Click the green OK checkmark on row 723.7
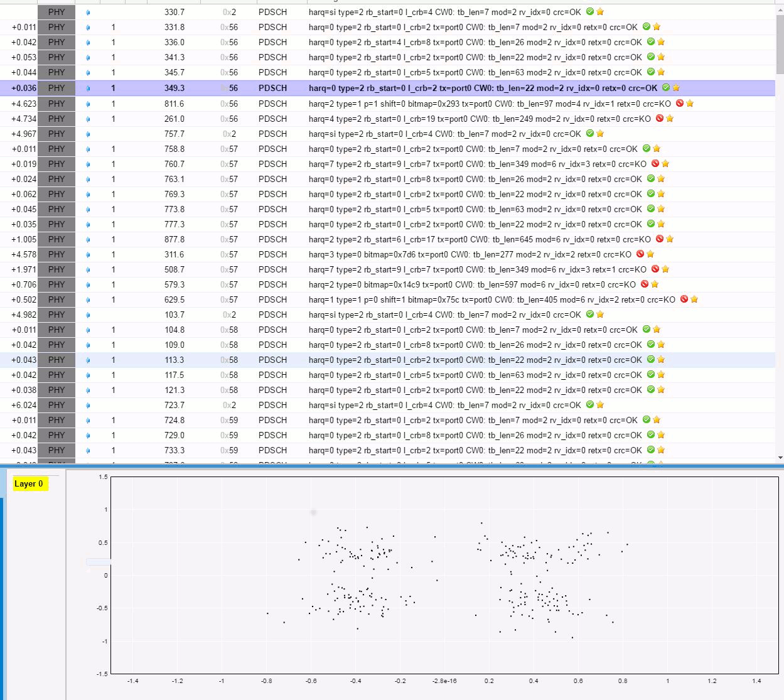Image resolution: width=784 pixels, height=700 pixels. (x=590, y=405)
